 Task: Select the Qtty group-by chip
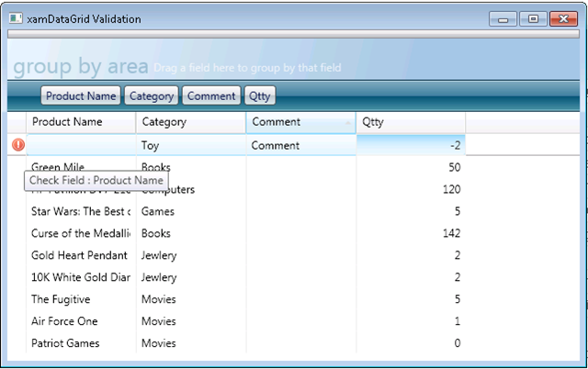(259, 95)
